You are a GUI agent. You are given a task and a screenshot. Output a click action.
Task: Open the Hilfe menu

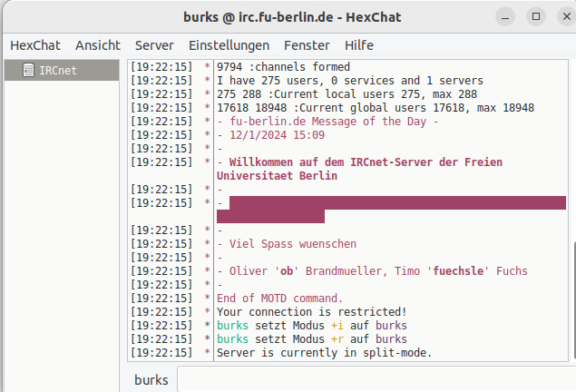359,44
